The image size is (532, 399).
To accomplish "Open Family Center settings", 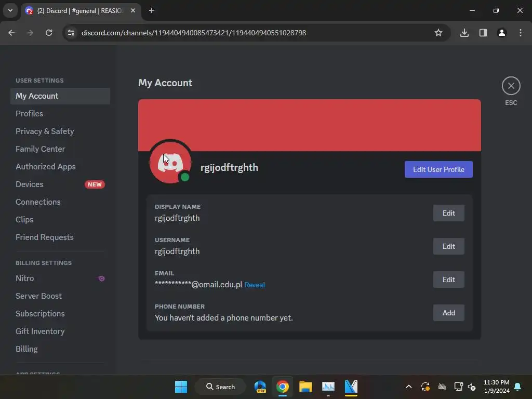I will 60,149.
